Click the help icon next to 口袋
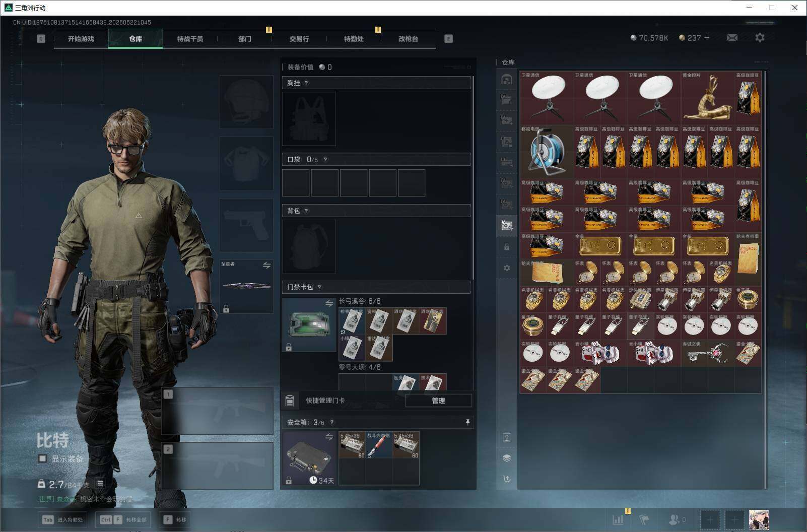Viewport: 807px width, 532px height. click(325, 160)
